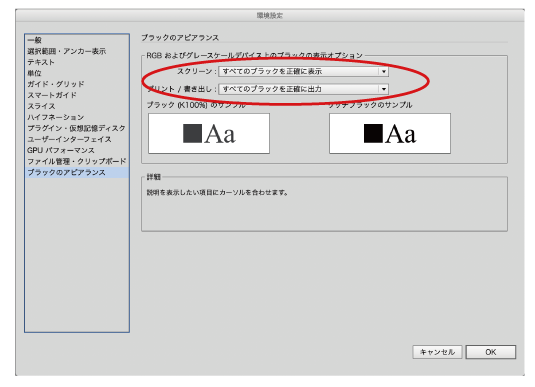The height and width of the screenshot is (387, 535).
Task: Confirm settings with the OK button
Action: coord(491,352)
